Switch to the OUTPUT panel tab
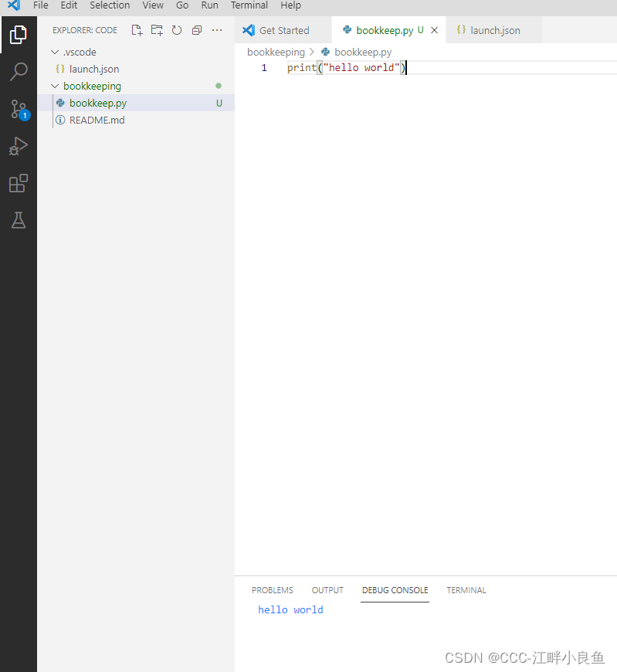617x672 pixels. pyautogui.click(x=327, y=590)
